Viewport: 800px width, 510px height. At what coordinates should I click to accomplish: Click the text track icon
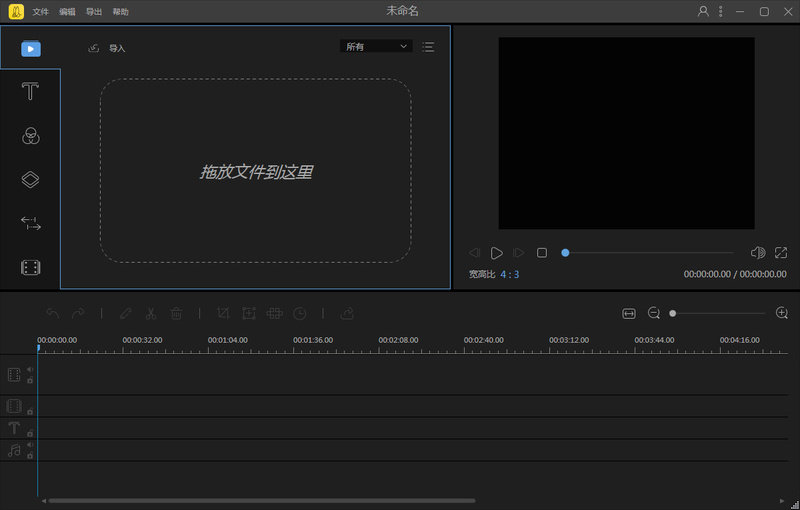14,428
